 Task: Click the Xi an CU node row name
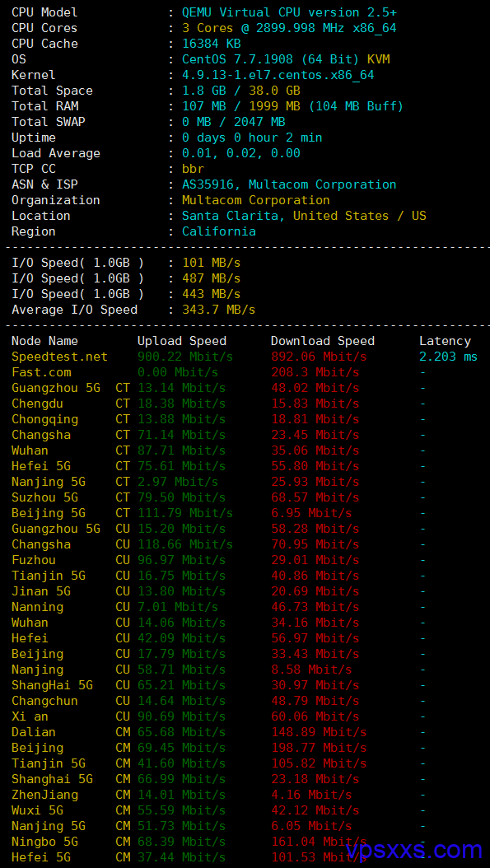[30, 716]
